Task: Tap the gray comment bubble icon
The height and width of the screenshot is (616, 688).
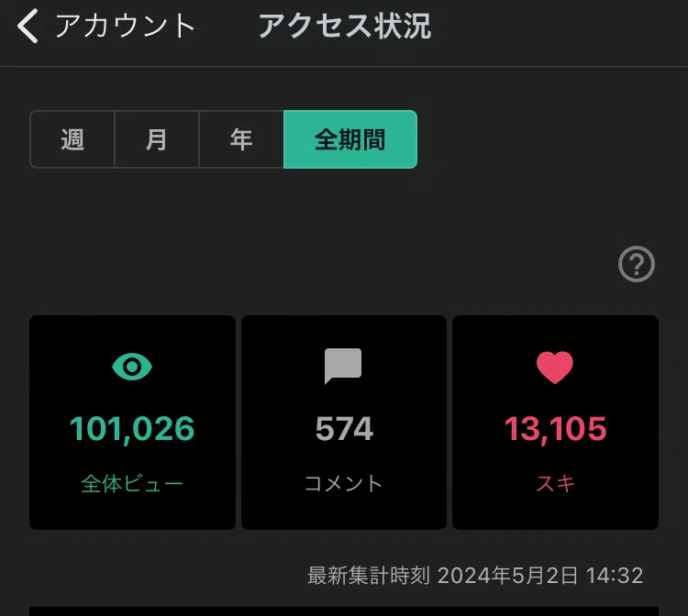Action: (343, 366)
